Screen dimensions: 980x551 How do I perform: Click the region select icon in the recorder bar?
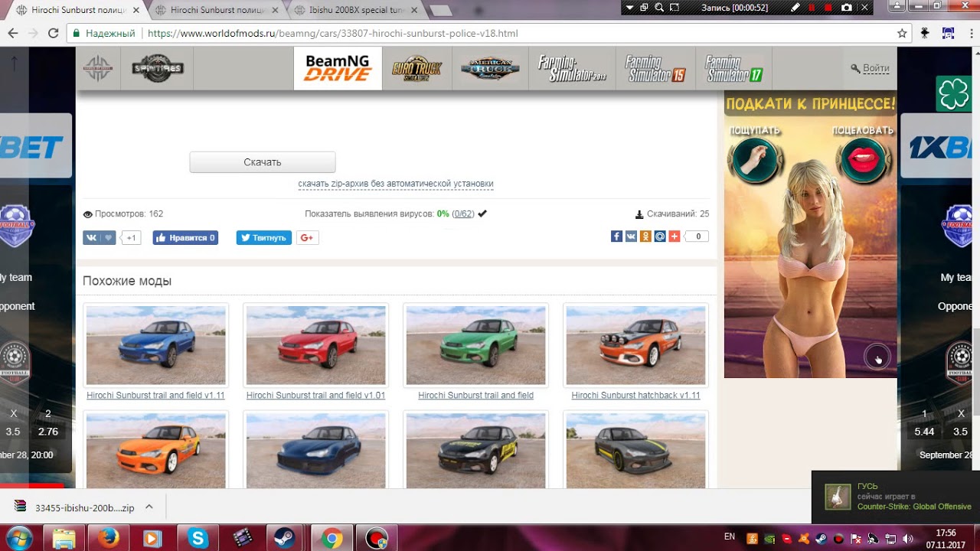[x=675, y=7]
